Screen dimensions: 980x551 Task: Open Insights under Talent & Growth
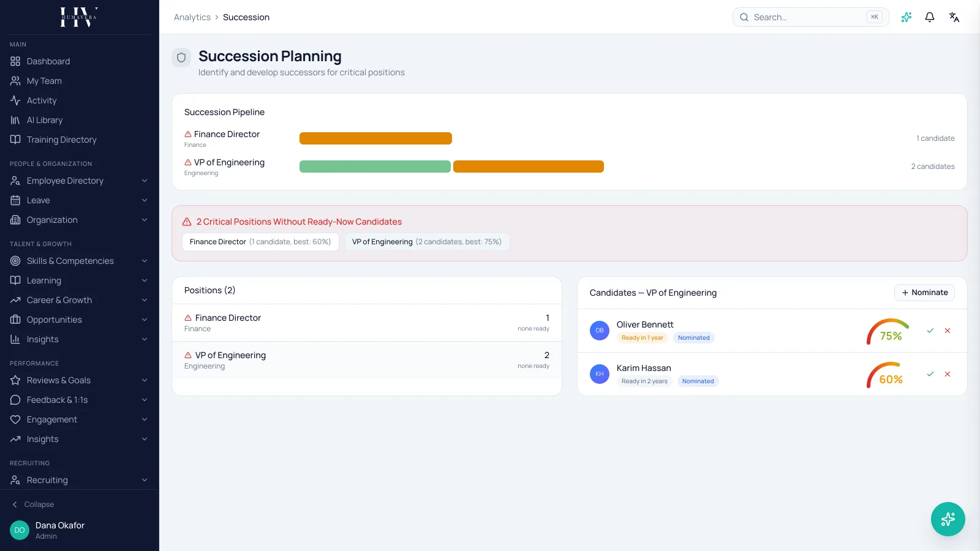click(x=80, y=339)
